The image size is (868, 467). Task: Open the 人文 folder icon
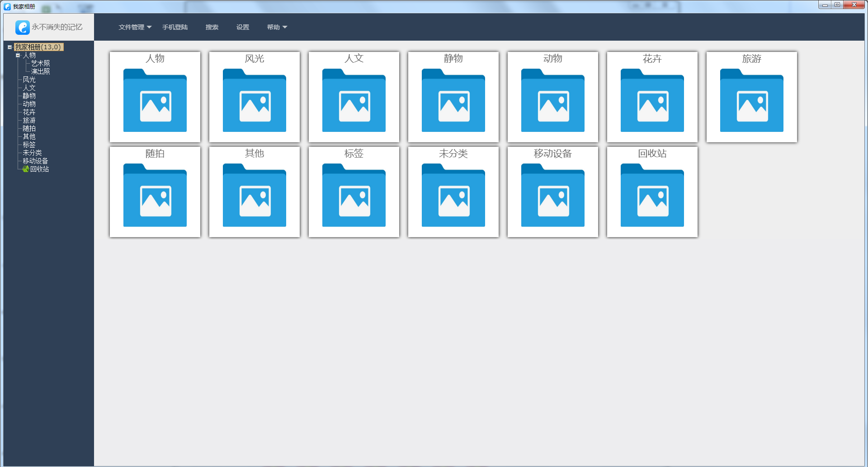point(354,100)
